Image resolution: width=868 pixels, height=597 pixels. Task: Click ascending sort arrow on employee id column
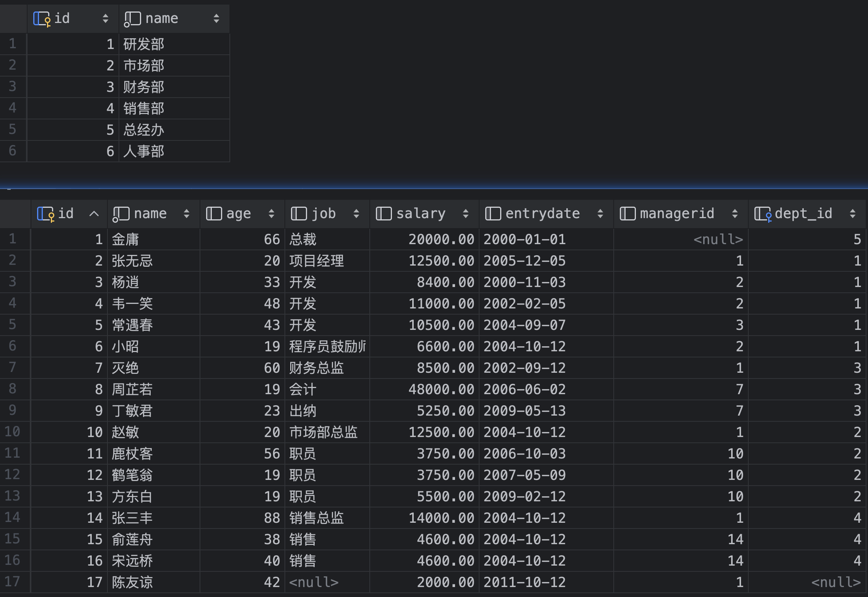94,214
